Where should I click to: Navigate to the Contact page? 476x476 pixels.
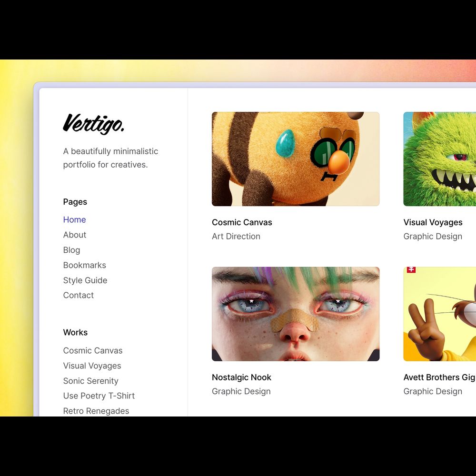(78, 295)
